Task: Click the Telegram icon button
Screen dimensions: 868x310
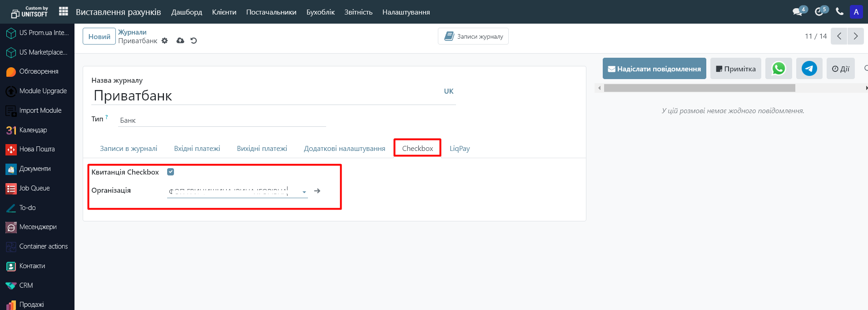Action: (809, 69)
